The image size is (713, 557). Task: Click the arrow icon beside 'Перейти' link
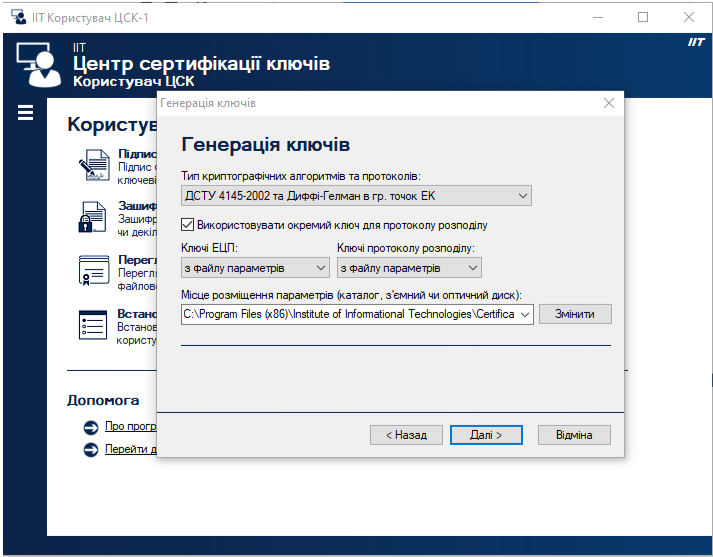coord(91,450)
